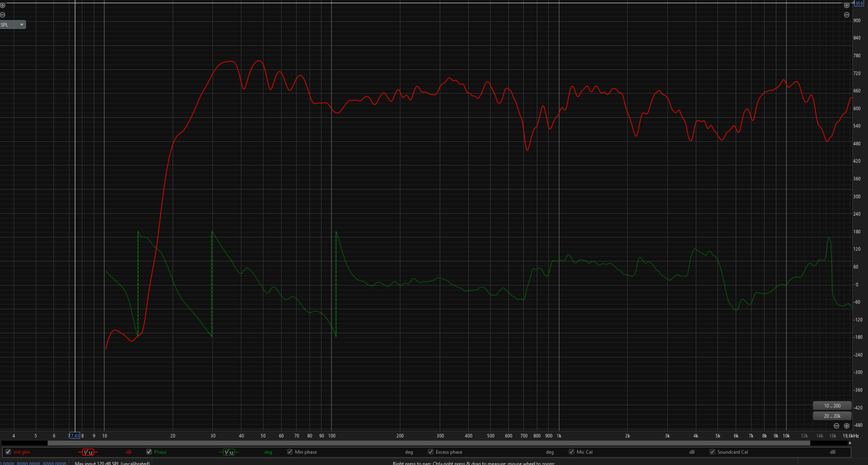Click bottom-right frequency axis zoom-out minus icon
Screen dimensions: 868x465
pos(836,426)
